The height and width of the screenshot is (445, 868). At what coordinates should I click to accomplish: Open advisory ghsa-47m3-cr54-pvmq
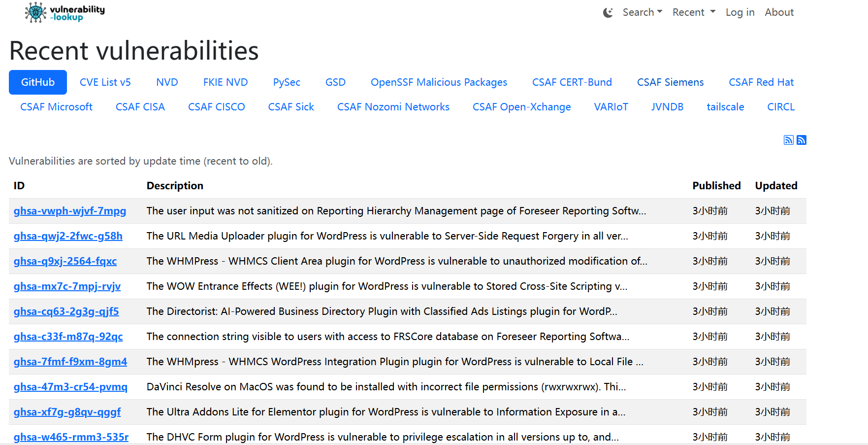70,387
